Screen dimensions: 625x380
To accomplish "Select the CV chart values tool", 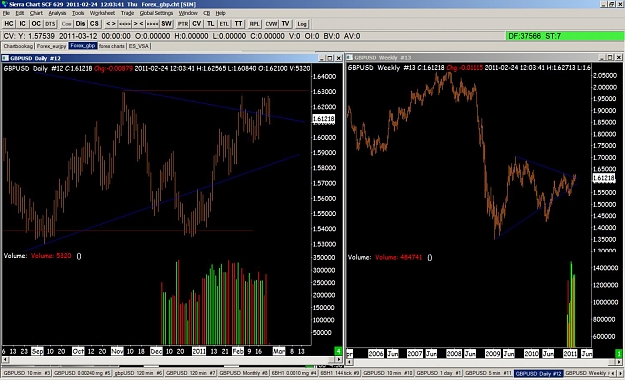I will click(197, 24).
